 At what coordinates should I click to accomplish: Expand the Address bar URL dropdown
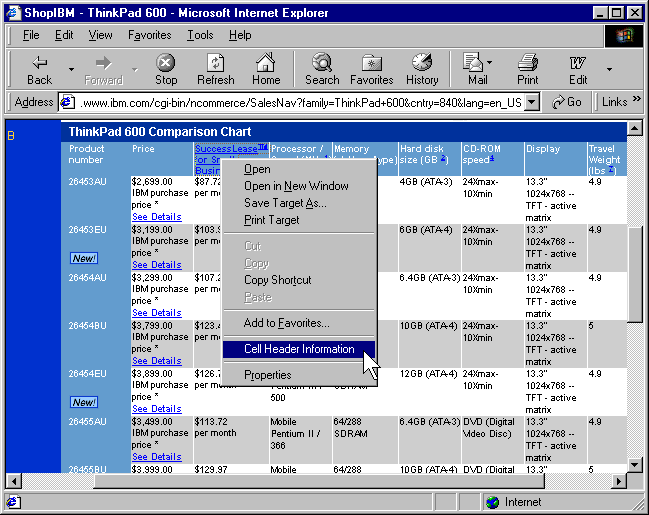pos(532,102)
